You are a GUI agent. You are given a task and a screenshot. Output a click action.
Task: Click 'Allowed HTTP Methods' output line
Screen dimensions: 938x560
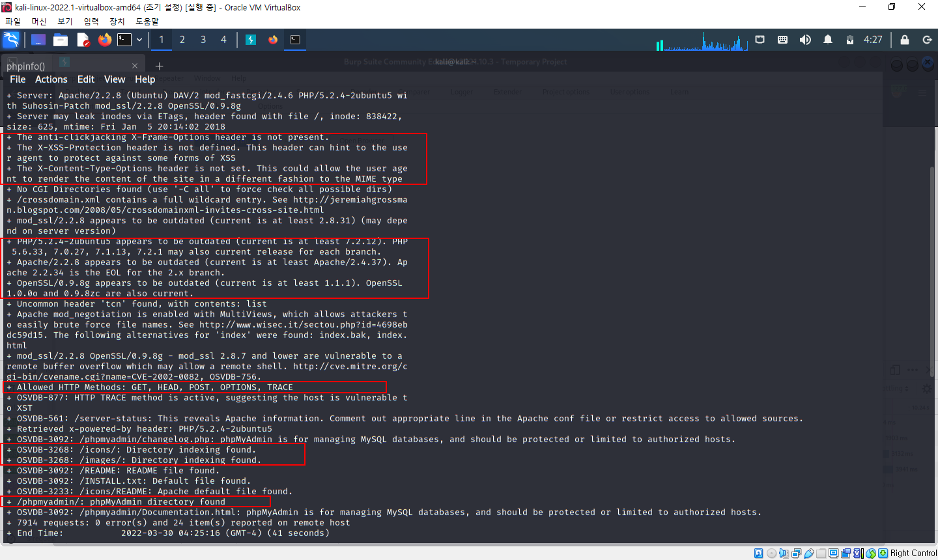pos(150,387)
